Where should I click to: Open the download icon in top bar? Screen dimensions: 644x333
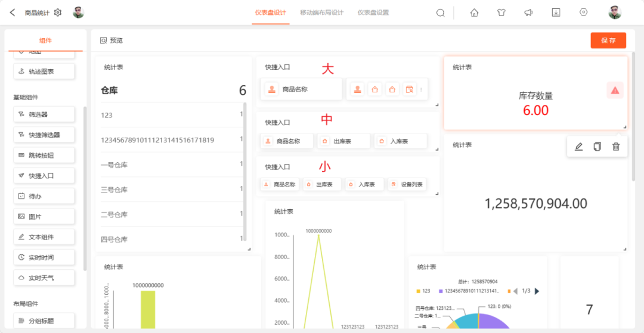click(x=556, y=13)
